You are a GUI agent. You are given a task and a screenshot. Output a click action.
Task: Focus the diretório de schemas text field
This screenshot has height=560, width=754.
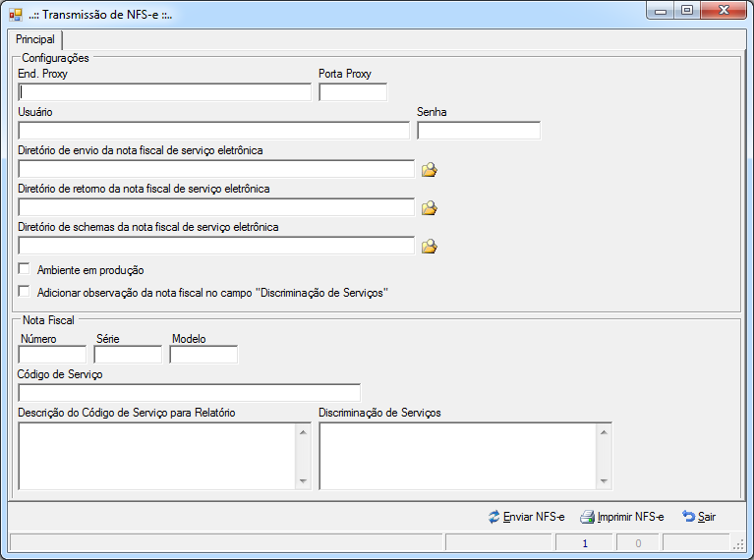coord(216,247)
